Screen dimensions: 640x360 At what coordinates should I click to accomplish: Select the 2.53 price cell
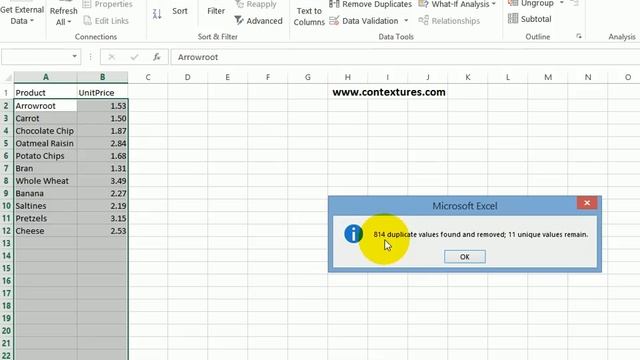102,231
